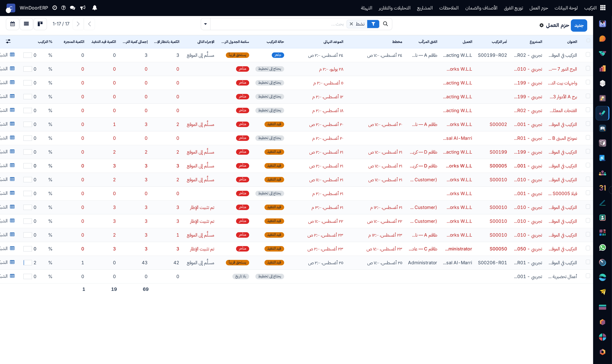
Task: Select checkbox for row واجهات بيت
Action: [588, 82]
